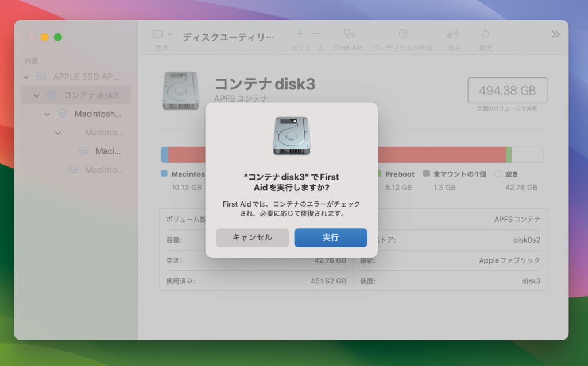This screenshot has height=366, width=588.
Task: Show more toolbar items with double chevron
Action: click(555, 34)
